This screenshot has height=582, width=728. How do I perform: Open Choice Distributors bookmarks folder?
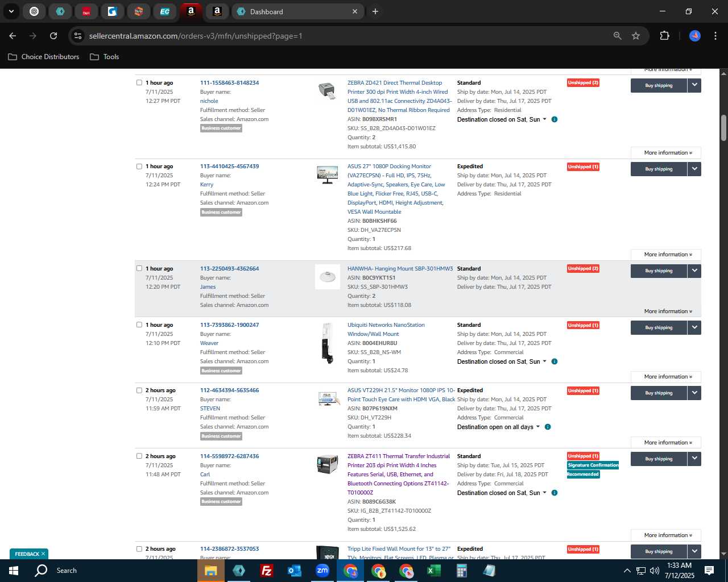[44, 57]
